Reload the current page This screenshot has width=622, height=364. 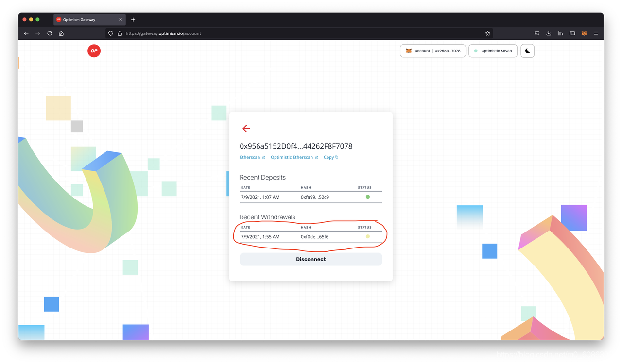(x=50, y=33)
